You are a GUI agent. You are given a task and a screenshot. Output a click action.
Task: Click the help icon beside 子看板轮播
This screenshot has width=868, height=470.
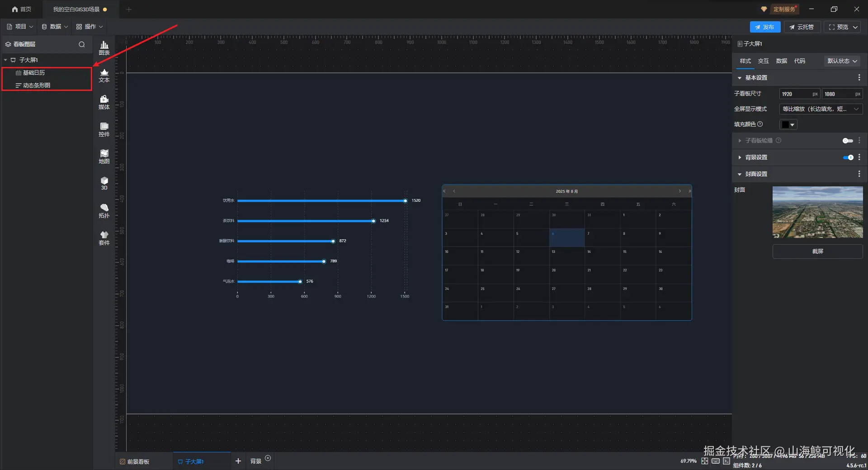click(x=778, y=141)
